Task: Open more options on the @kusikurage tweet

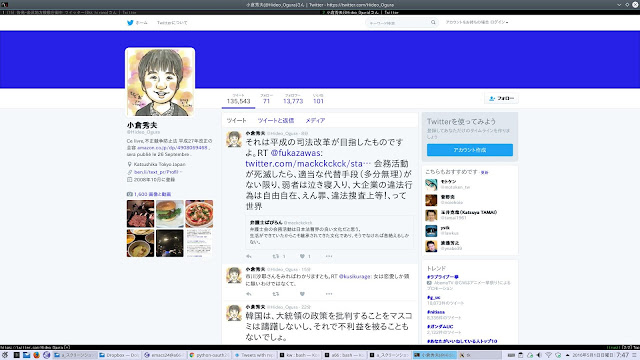Action: [x=329, y=294]
